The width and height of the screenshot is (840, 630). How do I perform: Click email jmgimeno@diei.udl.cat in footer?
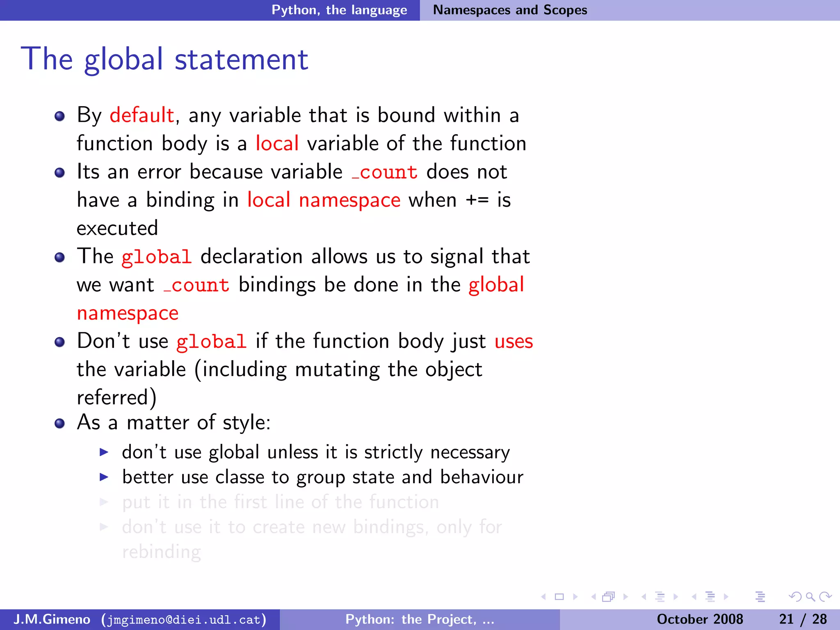(184, 619)
